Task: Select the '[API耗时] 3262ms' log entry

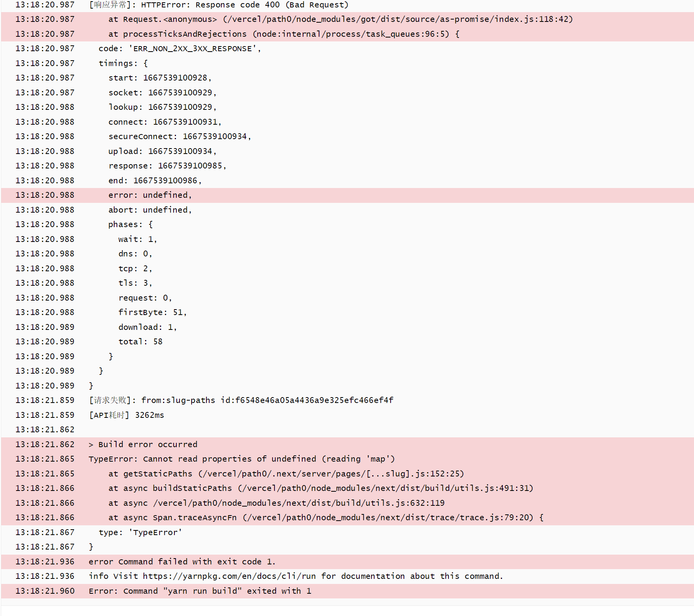Action: 126,415
